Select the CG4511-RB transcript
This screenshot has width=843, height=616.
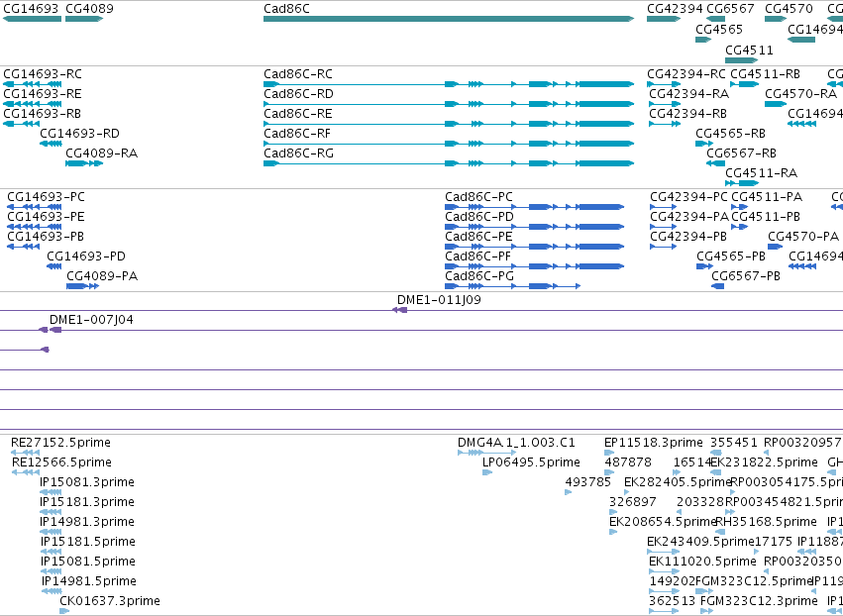(745, 84)
